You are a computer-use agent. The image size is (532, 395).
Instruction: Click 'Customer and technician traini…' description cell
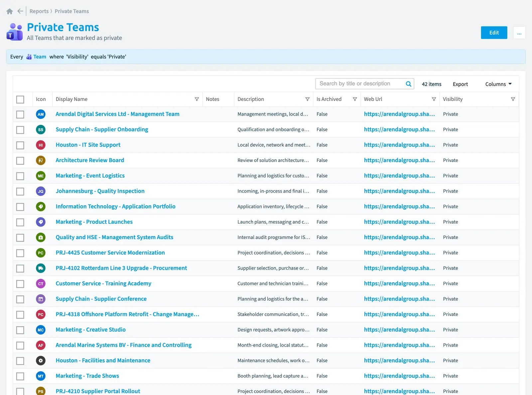[273, 283]
